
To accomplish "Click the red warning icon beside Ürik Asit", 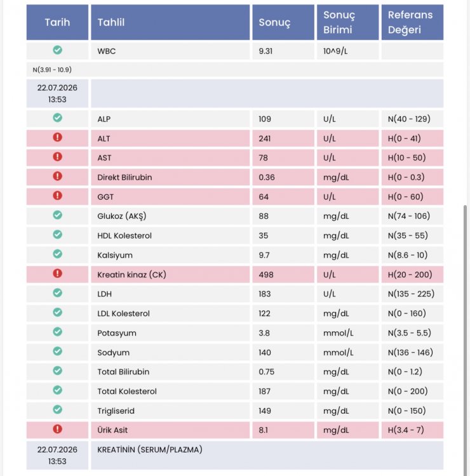I will [57, 429].
